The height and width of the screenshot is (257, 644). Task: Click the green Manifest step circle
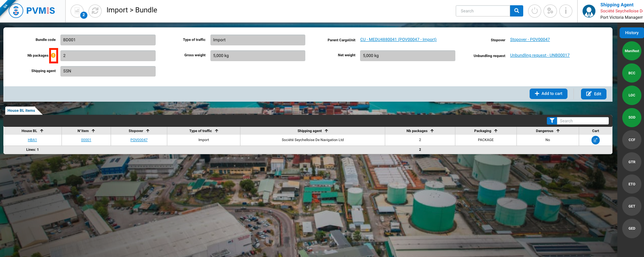[632, 51]
